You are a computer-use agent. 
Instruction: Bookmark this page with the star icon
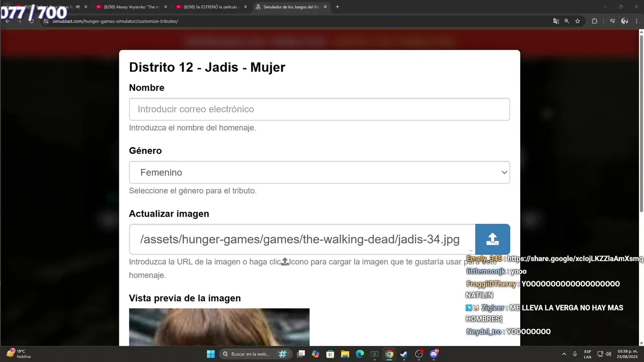(578, 21)
